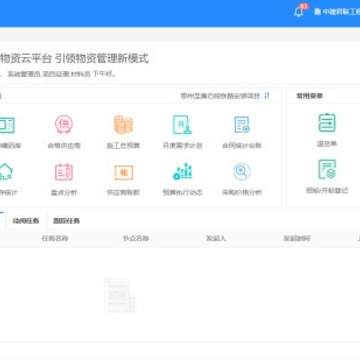The height and width of the screenshot is (360, 360).
Task: Open the 预算执行动态 bar chart icon
Action: (182, 172)
